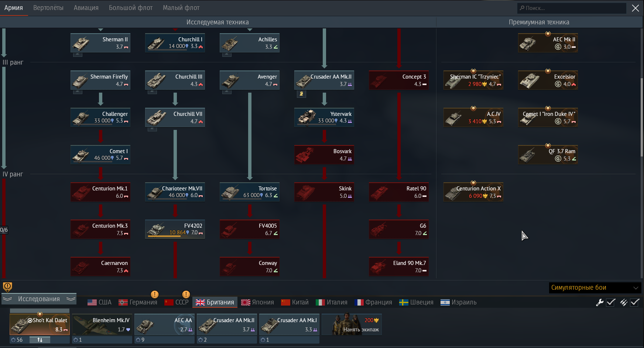
Task: Open the Centurion Mk.1 card
Action: (x=100, y=192)
